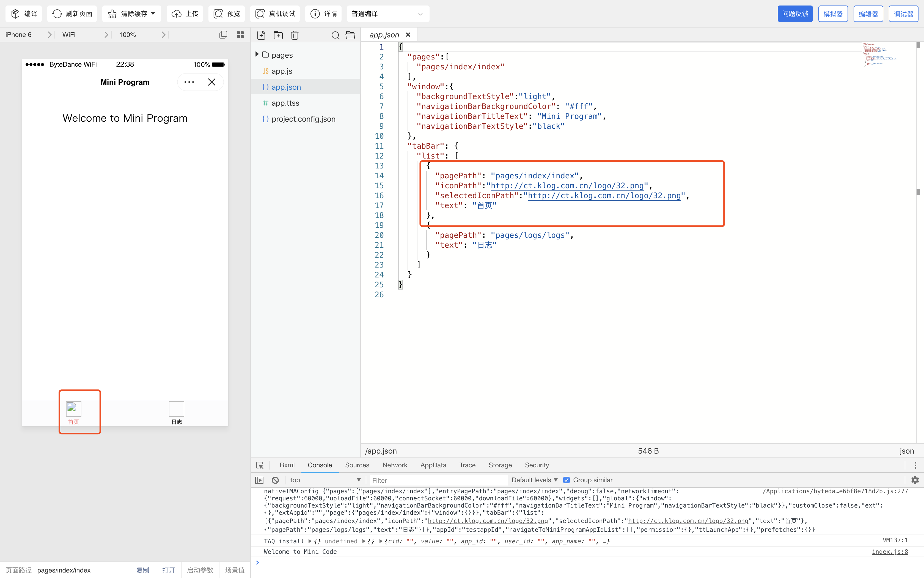Switch to the Security devtools tab
924x578 pixels.
click(x=537, y=465)
